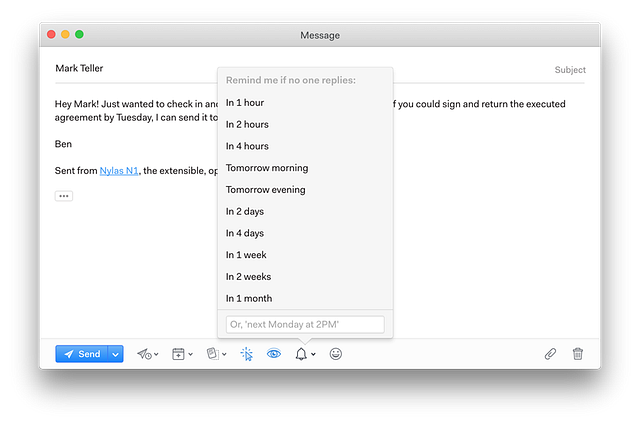Select reminder 'In 2 days'
The width and height of the screenshot is (640, 425).
[305, 211]
